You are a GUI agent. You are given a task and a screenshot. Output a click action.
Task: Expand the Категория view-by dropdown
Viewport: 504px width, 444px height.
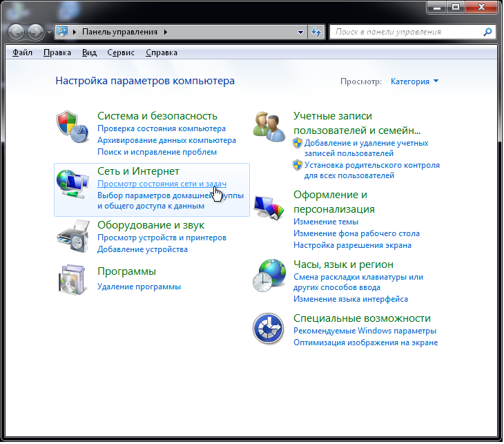(x=415, y=81)
